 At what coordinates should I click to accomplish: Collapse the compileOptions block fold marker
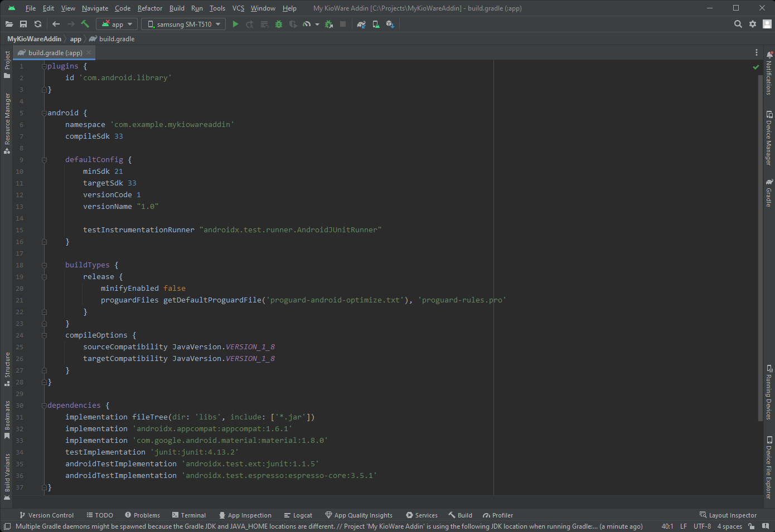[44, 335]
